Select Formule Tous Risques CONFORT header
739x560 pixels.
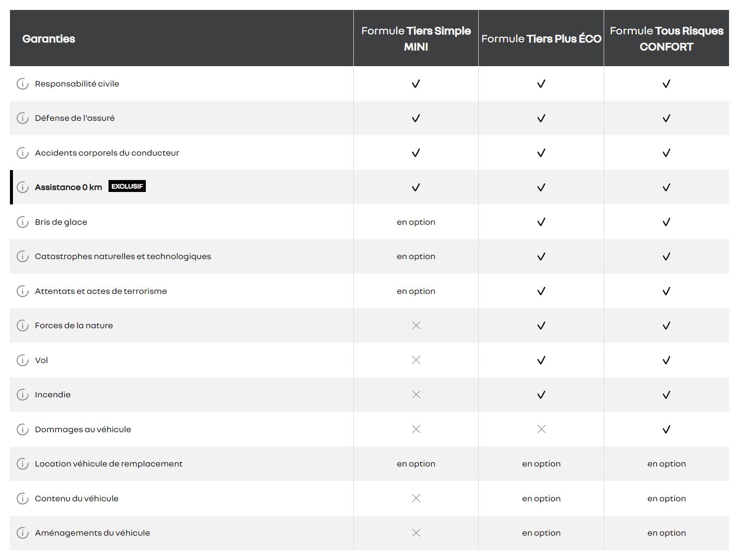[666, 39]
